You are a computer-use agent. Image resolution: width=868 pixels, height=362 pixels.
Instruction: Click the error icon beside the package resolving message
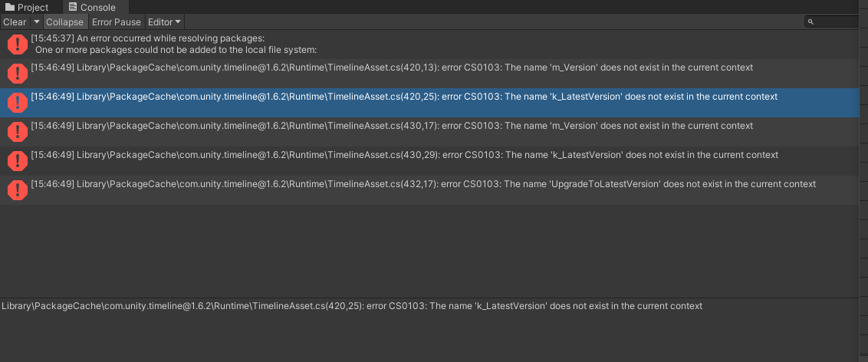17,44
